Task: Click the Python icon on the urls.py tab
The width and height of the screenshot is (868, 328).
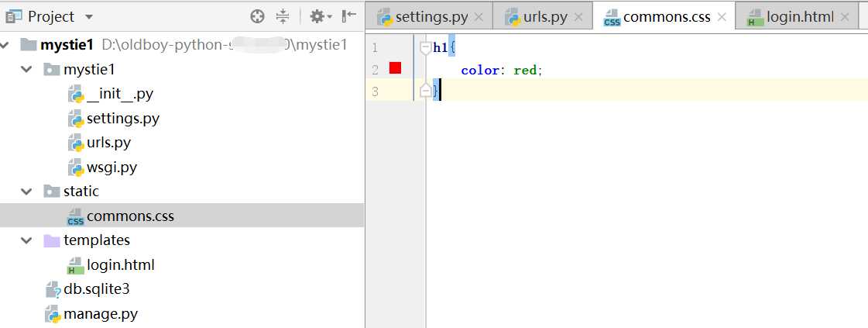Action: [x=513, y=17]
